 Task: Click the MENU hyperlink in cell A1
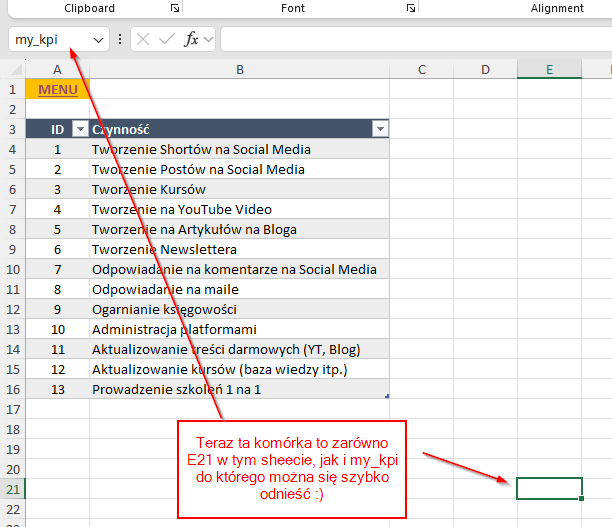coord(57,89)
